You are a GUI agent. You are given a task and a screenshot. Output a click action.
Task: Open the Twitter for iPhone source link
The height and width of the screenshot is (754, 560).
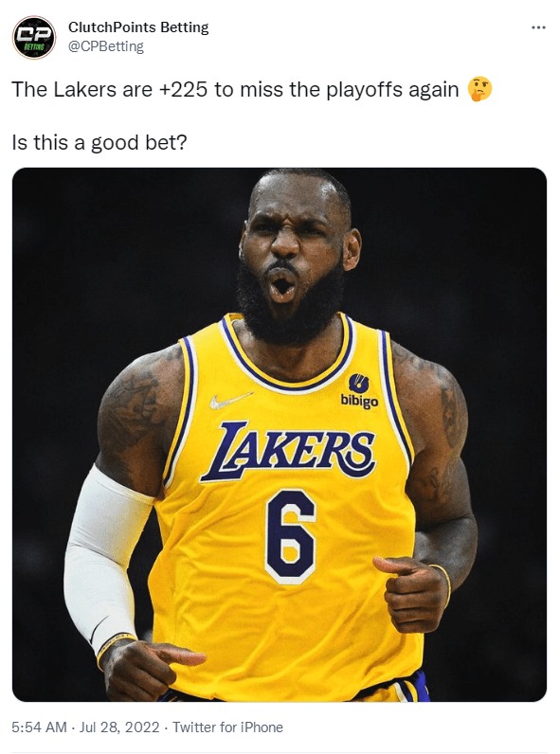coord(227,727)
